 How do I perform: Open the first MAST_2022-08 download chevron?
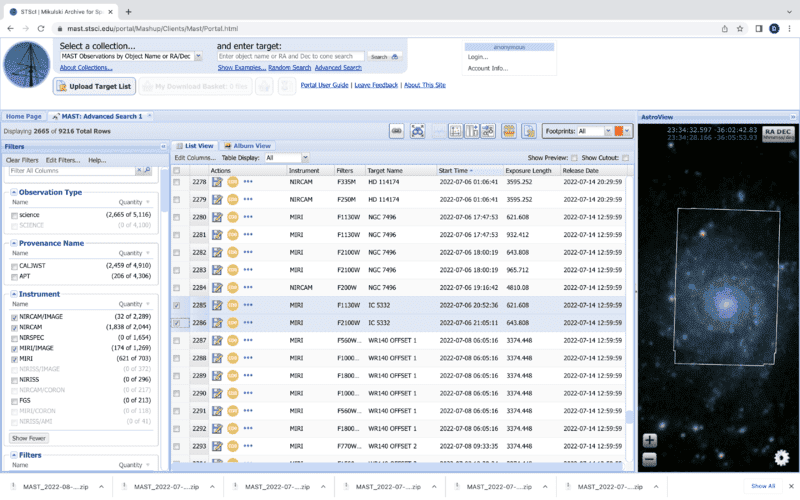coord(101,487)
